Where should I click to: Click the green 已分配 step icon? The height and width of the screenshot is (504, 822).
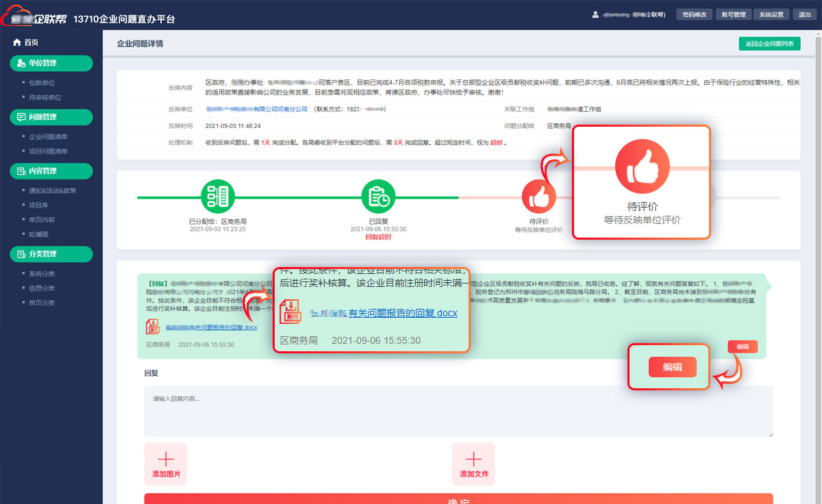click(x=217, y=197)
